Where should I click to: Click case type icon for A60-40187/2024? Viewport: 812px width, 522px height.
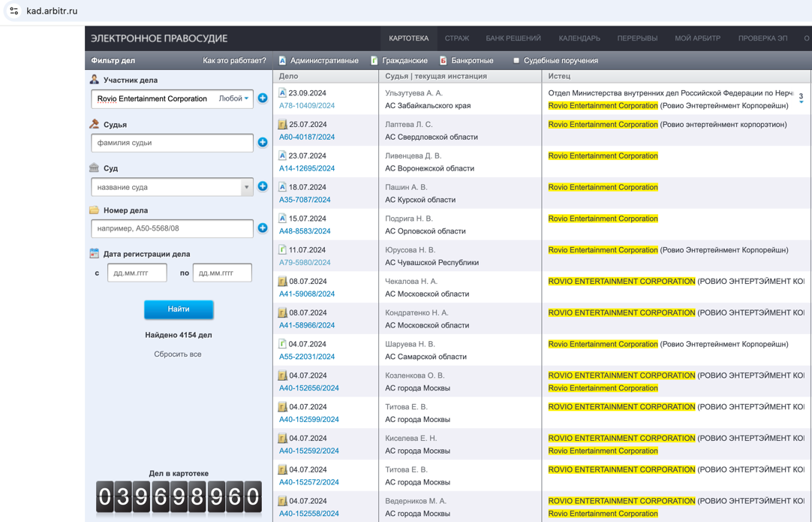tap(282, 125)
